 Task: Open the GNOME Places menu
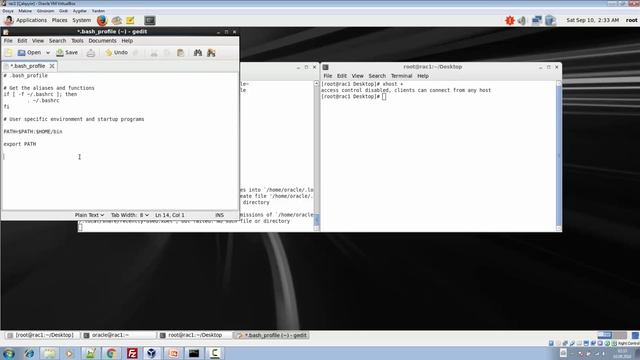pos(60,20)
